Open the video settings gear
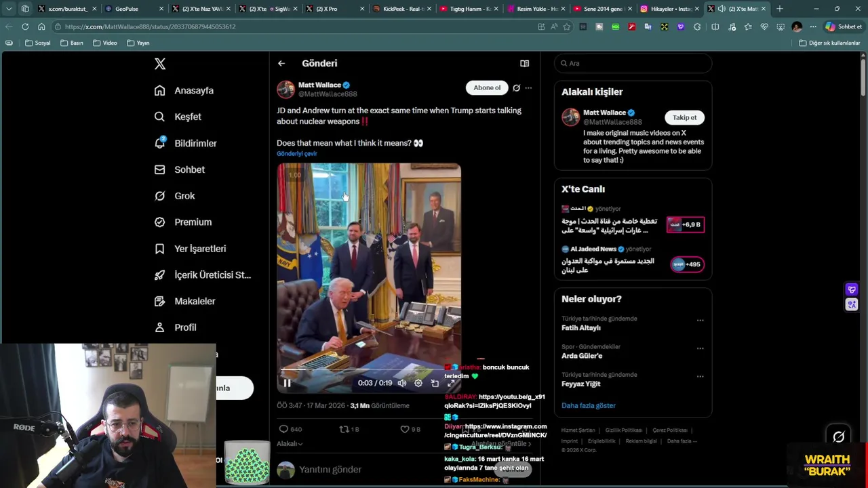The height and width of the screenshot is (488, 868). 418,383
